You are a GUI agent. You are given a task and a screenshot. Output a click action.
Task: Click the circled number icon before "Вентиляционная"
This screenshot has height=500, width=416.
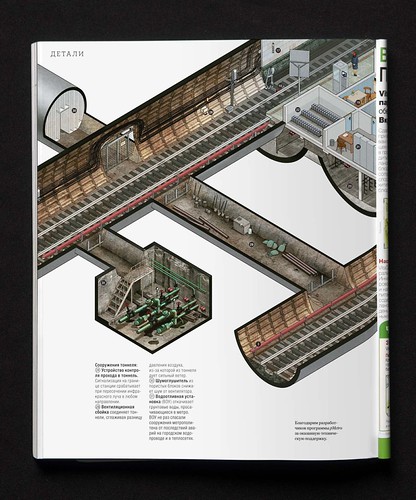pyautogui.click(x=98, y=407)
